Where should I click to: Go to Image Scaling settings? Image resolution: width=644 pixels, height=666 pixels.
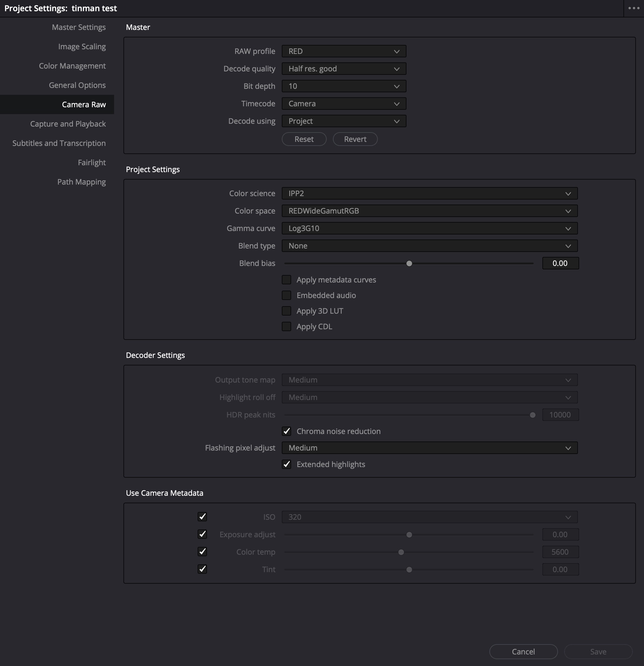82,46
